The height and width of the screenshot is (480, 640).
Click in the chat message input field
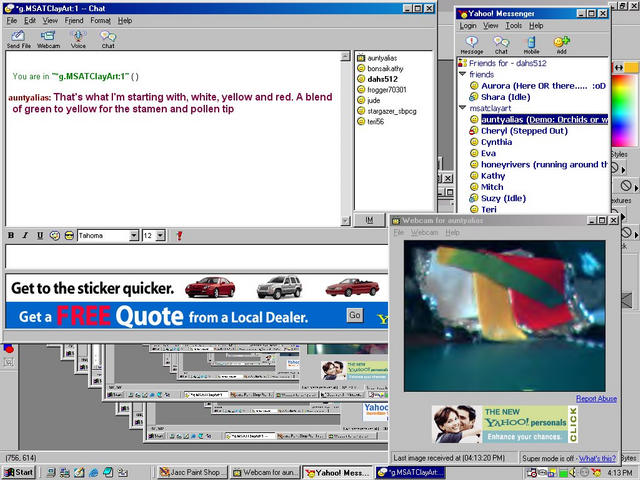[196, 257]
